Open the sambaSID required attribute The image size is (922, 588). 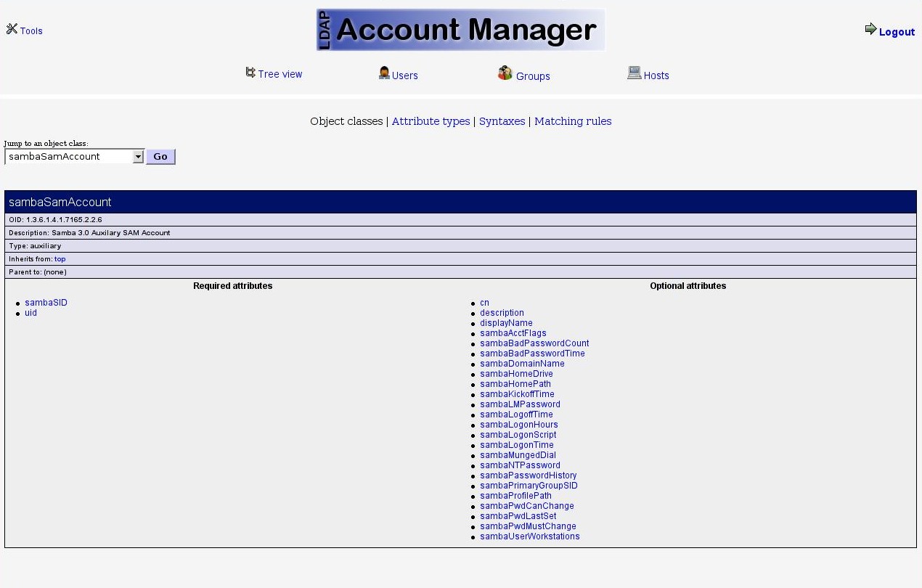(46, 303)
